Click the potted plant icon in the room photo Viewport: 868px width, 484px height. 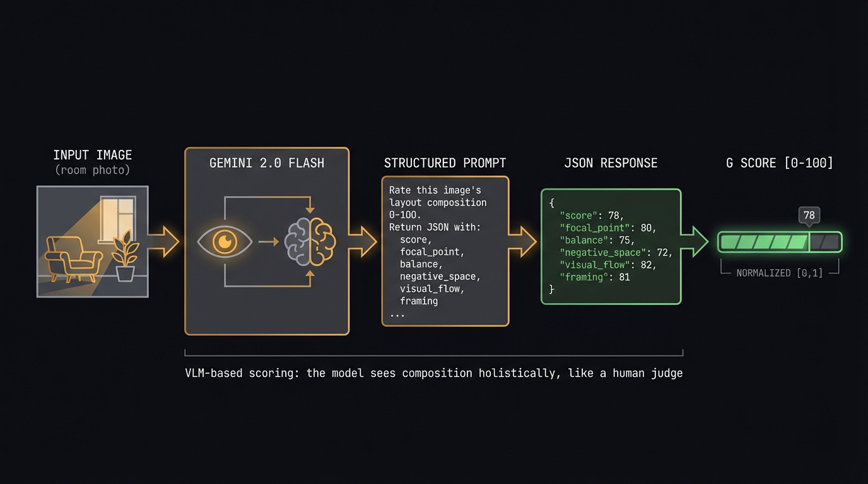coord(125,256)
